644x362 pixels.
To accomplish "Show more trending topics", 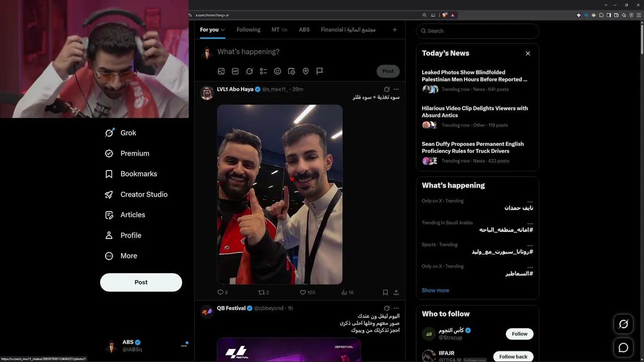I will 435,290.
